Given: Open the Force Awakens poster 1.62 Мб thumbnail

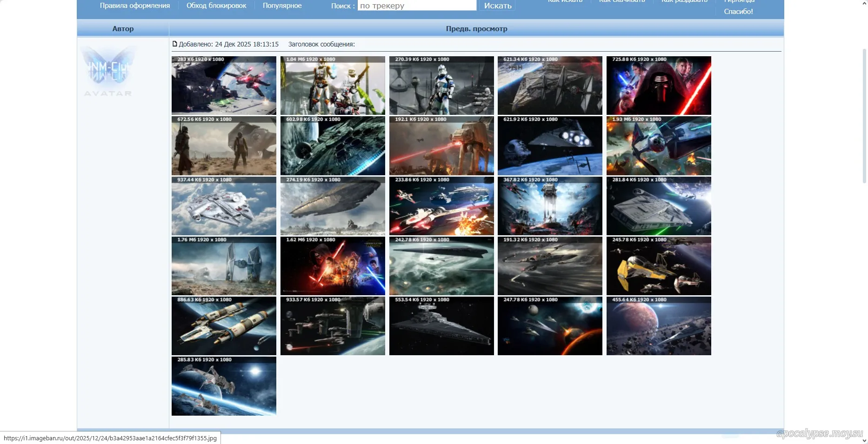Looking at the screenshot, I should [333, 266].
